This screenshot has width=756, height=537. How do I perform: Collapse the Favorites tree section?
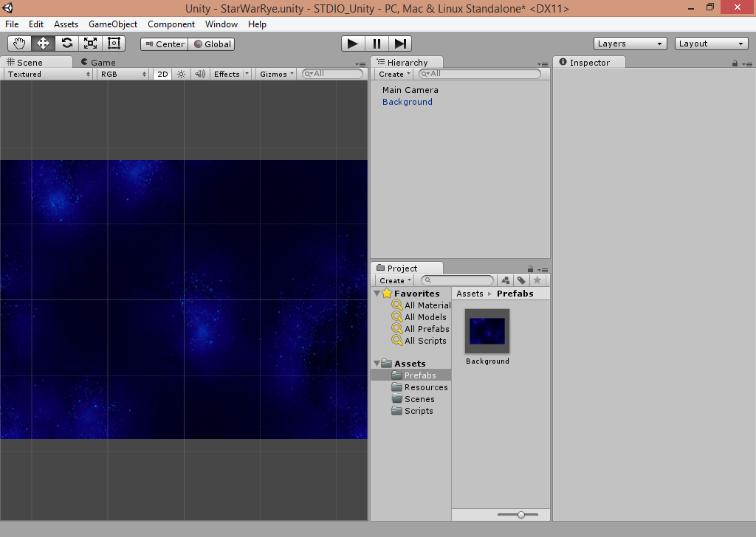(x=377, y=293)
